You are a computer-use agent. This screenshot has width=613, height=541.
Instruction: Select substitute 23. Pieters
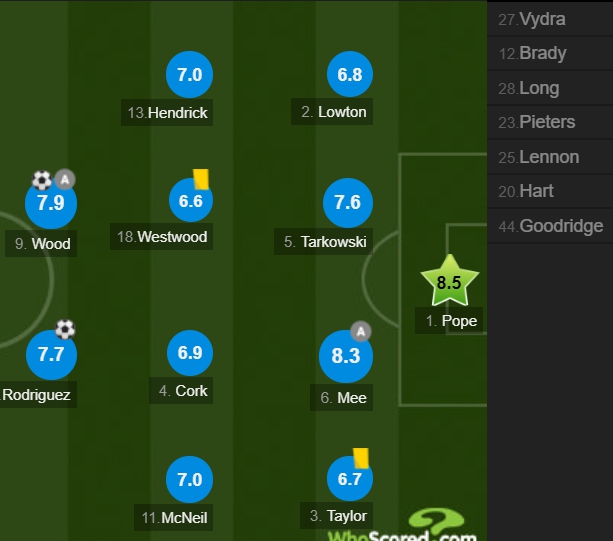[x=550, y=122]
